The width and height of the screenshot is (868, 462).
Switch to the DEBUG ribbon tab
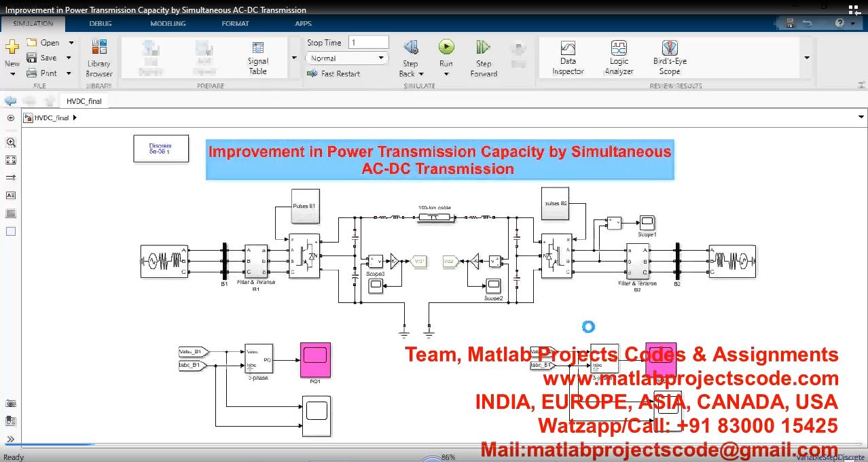coord(101,24)
